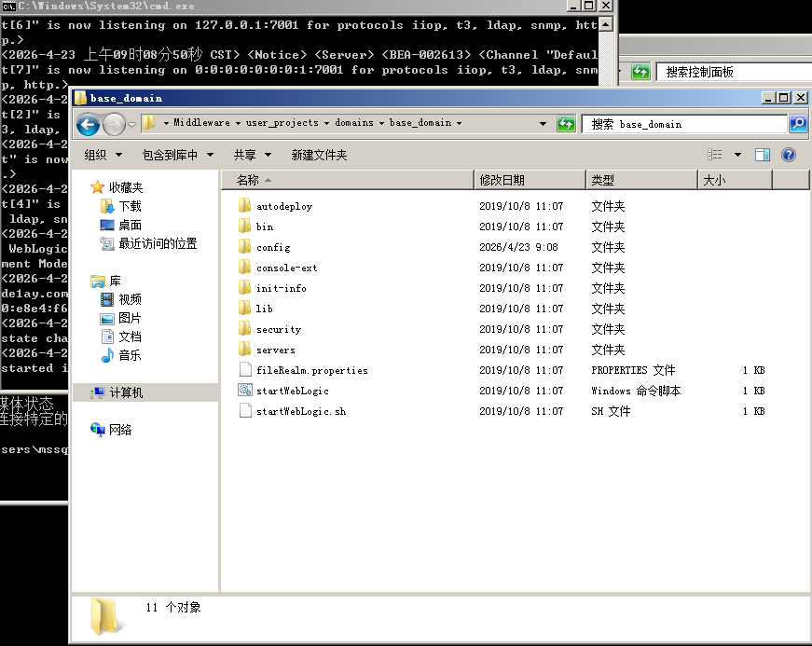
Task: Click the refresh button beside address bar
Action: [566, 124]
